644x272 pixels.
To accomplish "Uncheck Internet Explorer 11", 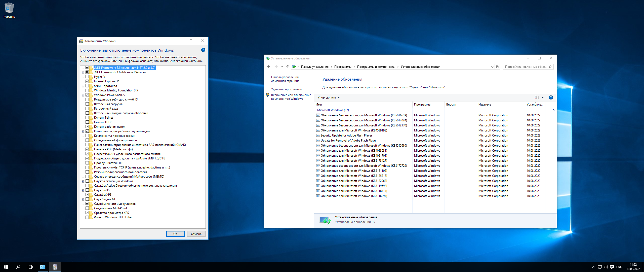I will (x=87, y=81).
